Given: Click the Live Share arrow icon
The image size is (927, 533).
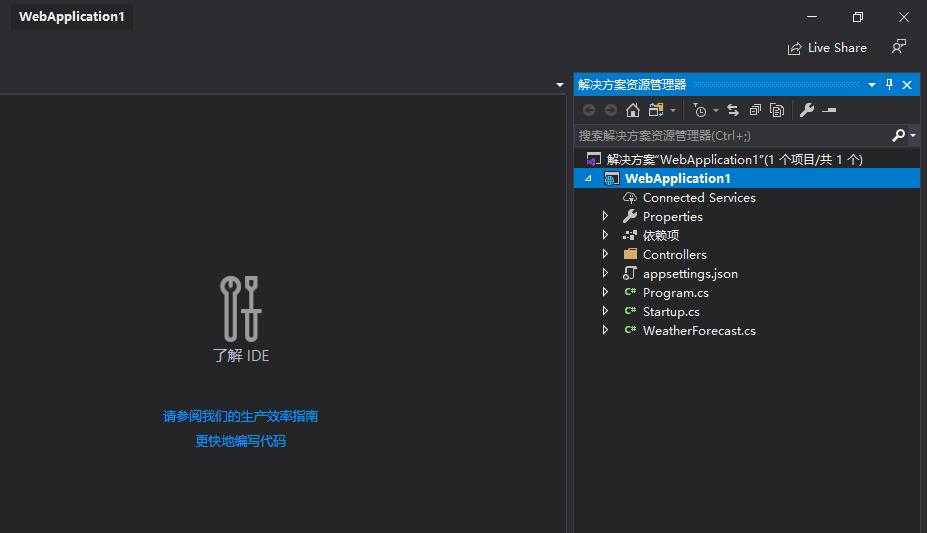Looking at the screenshot, I should click(794, 48).
